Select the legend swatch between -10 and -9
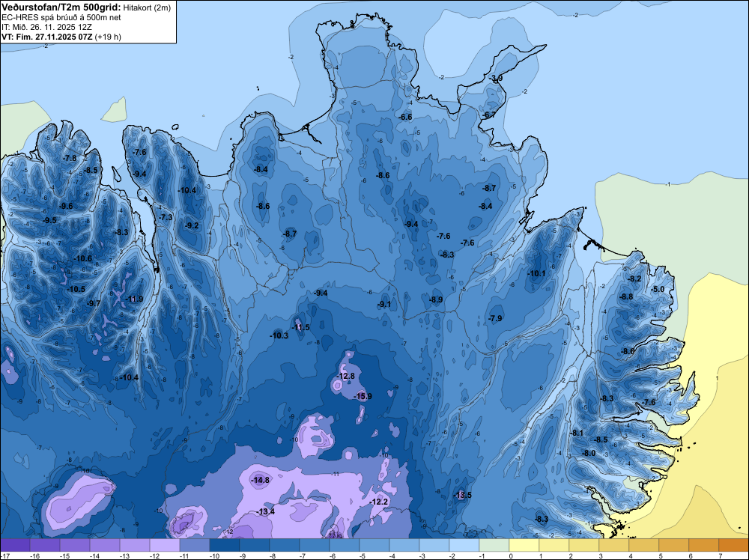This screenshot has height=560, width=749. point(225,545)
